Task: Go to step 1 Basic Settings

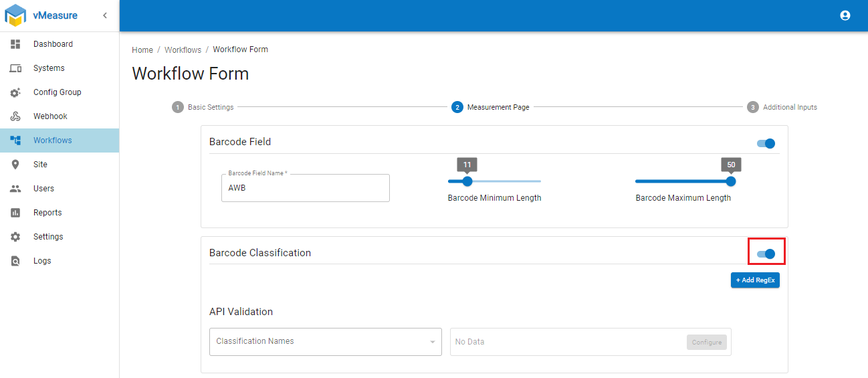Action: click(x=204, y=107)
